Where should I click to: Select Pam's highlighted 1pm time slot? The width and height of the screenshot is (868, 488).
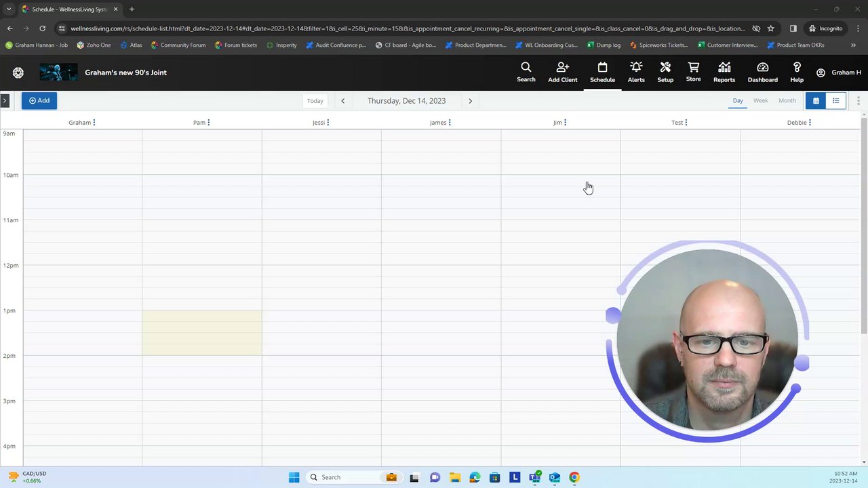pyautogui.click(x=202, y=333)
